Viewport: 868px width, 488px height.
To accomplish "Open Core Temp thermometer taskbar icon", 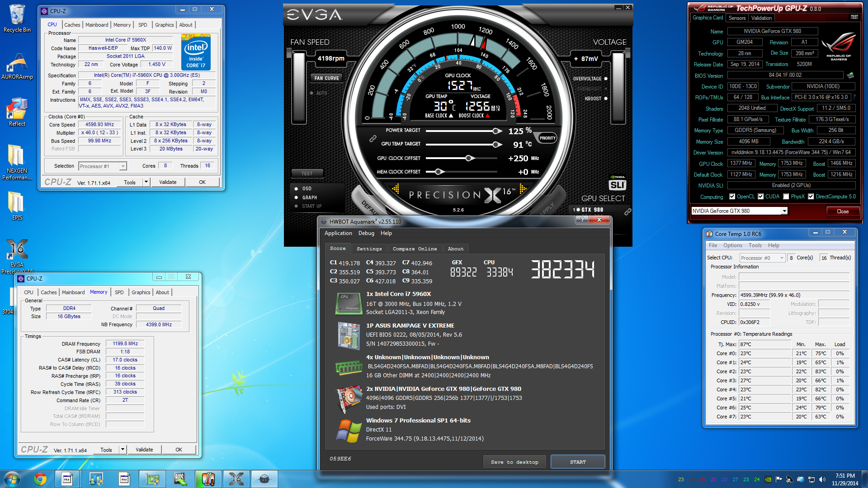I will 208,479.
